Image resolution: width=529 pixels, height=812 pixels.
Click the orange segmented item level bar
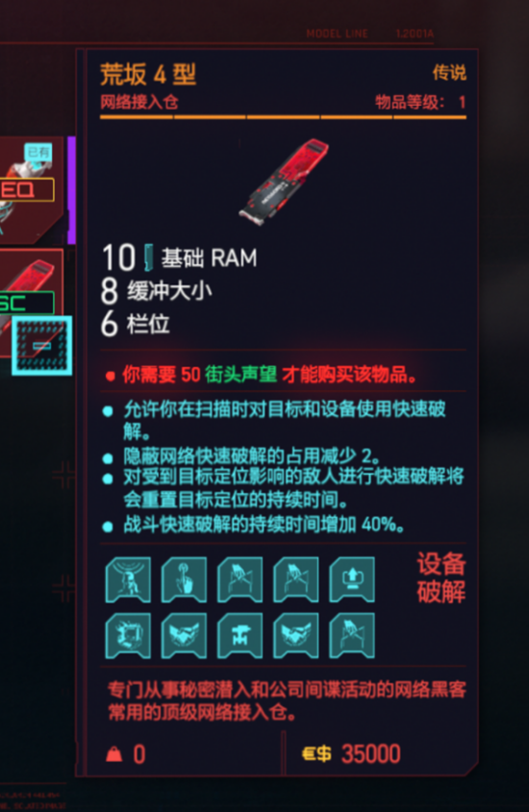coord(283,117)
